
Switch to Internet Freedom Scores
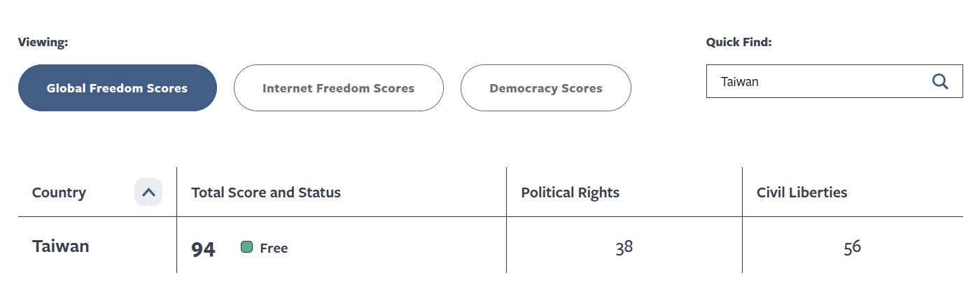(x=338, y=88)
